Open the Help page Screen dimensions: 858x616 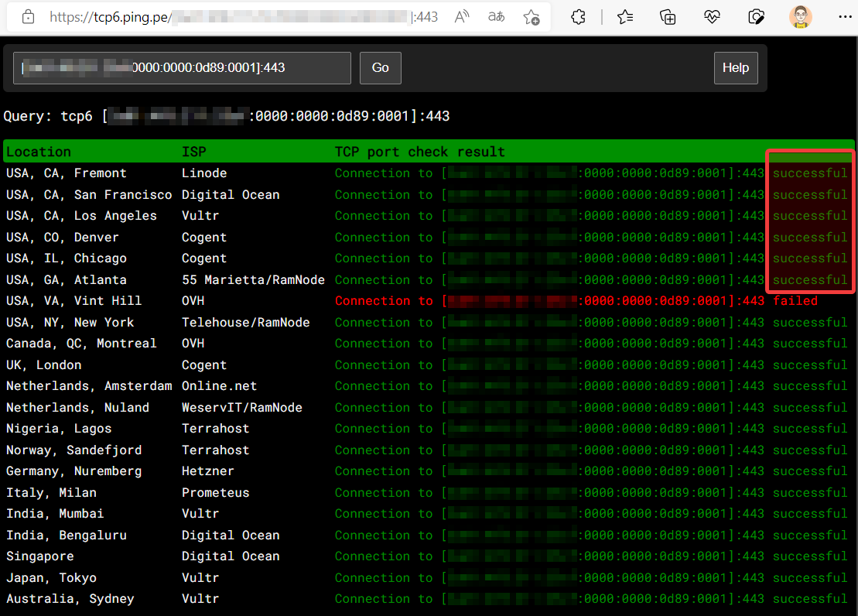736,68
